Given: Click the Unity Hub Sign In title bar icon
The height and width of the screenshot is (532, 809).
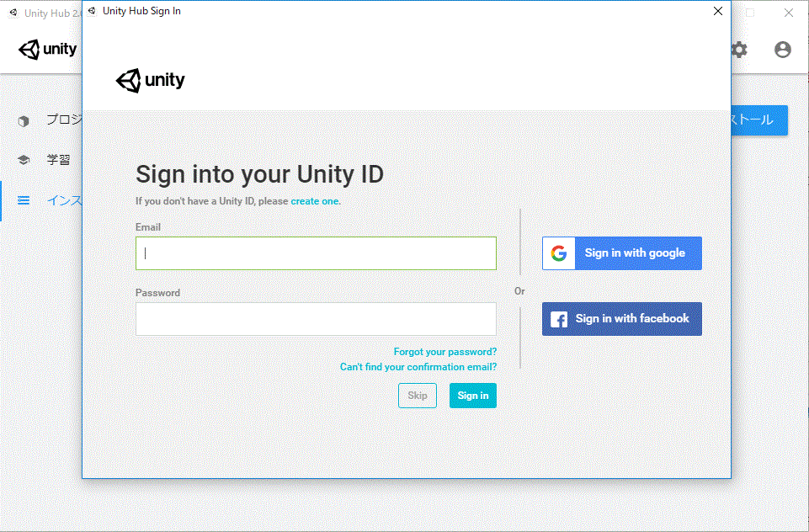Looking at the screenshot, I should (x=92, y=11).
